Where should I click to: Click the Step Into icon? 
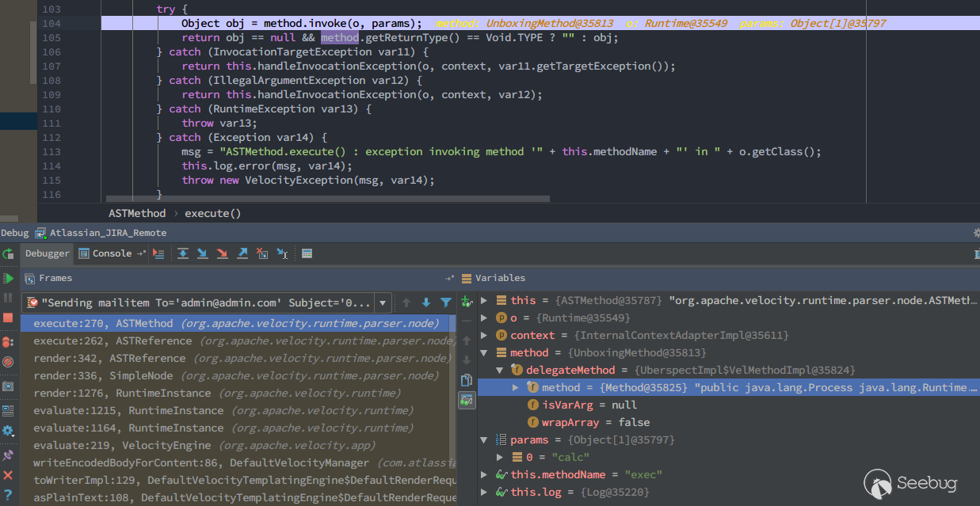coord(203,253)
